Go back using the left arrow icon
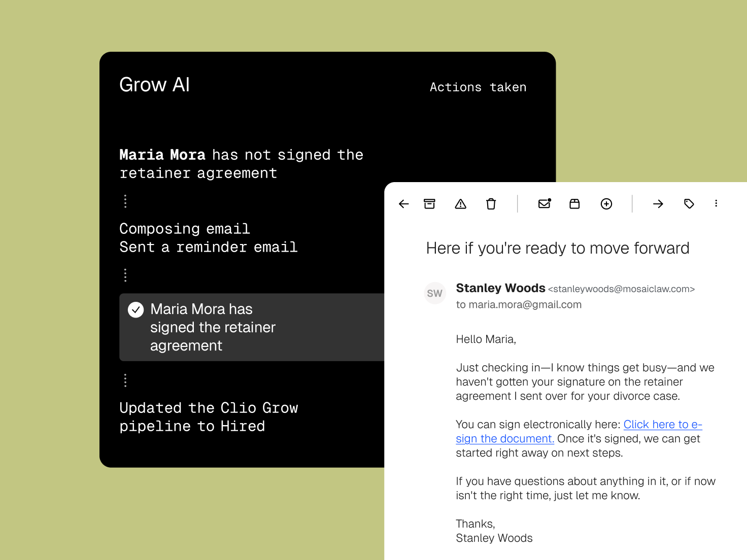Screen dimensions: 747x560 pyautogui.click(x=404, y=204)
